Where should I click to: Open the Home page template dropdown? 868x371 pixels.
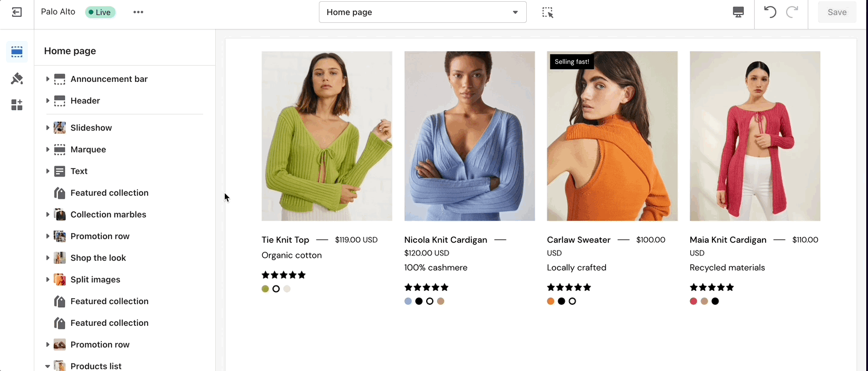click(423, 12)
